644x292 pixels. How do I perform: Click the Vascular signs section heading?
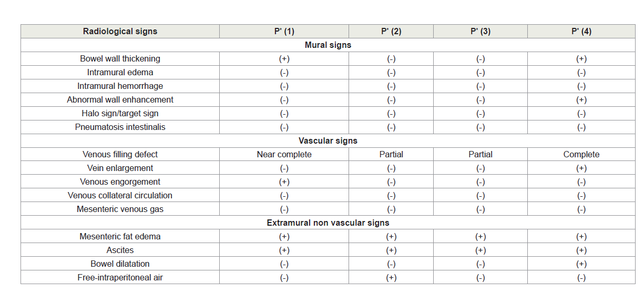click(328, 140)
